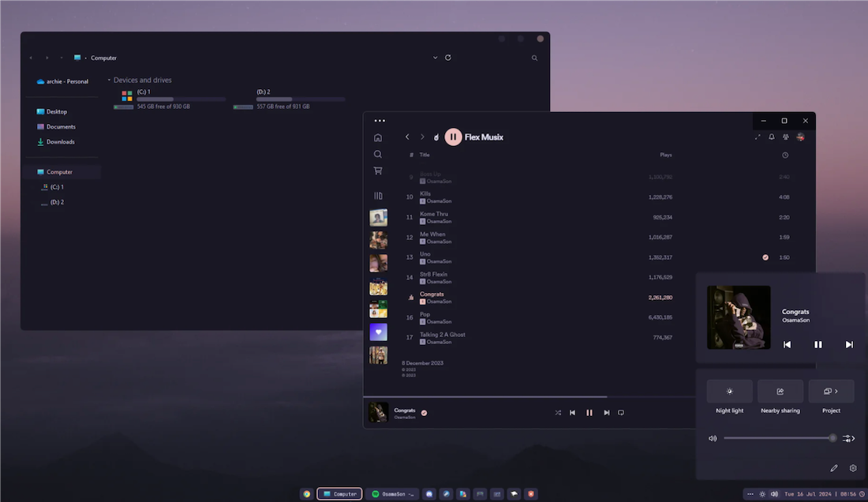The width and height of the screenshot is (868, 502).
Task: Click the volume slider in quick settings
Action: pyautogui.click(x=780, y=437)
